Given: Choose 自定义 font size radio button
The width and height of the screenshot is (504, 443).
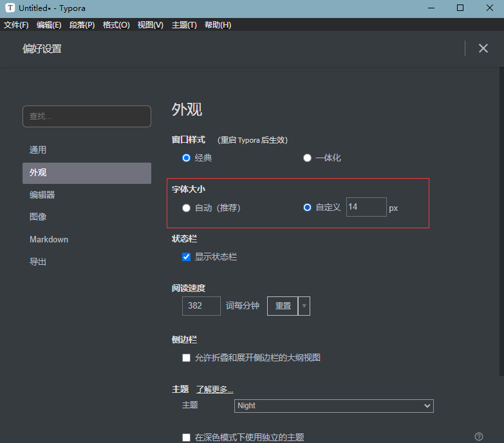Looking at the screenshot, I should click(x=307, y=208).
